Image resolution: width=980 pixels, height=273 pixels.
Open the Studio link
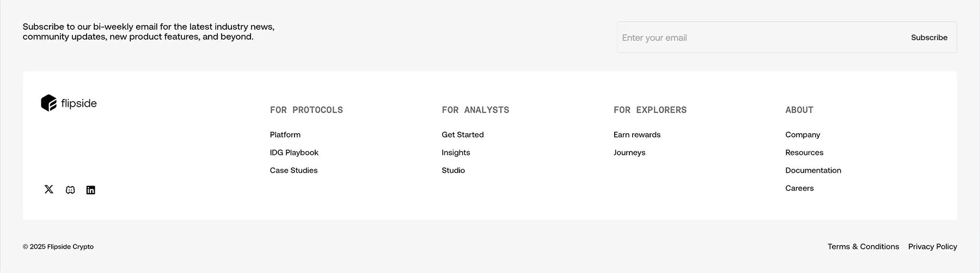[x=453, y=170]
